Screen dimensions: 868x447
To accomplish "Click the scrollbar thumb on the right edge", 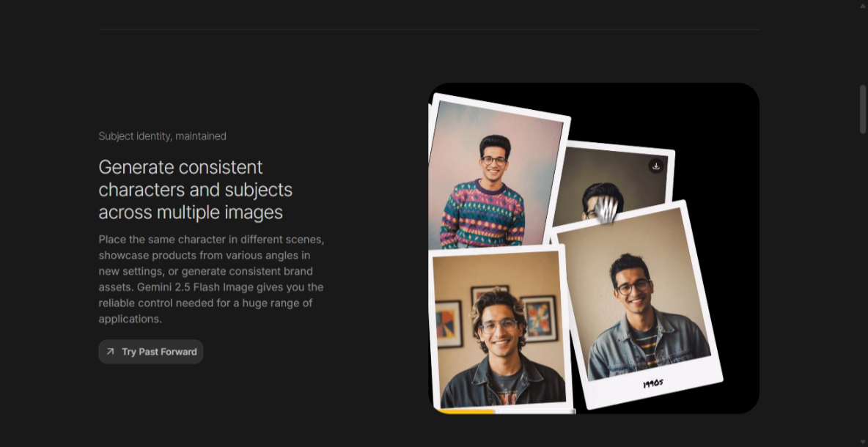I will [x=862, y=108].
